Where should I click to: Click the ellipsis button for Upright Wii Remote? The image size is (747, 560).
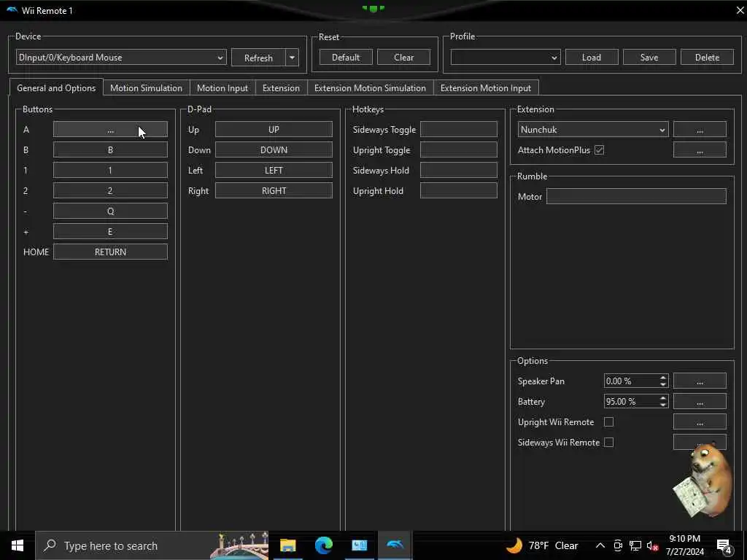[700, 422]
